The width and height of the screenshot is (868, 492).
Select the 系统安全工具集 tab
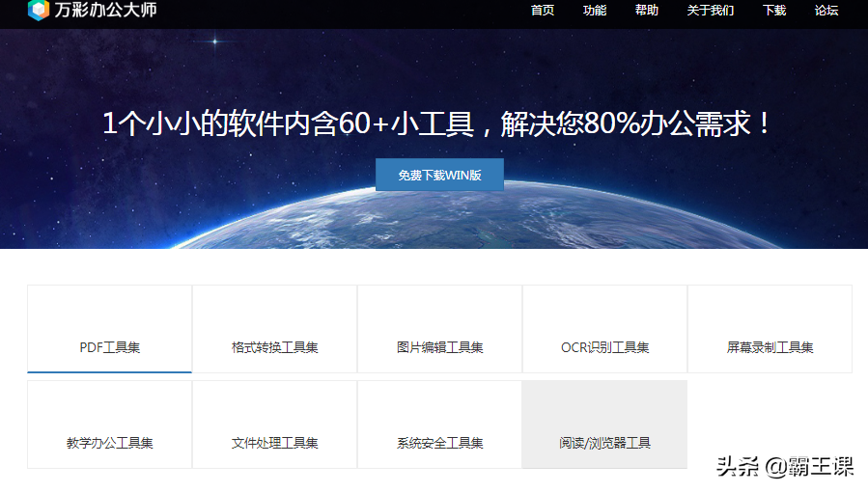coord(439,424)
